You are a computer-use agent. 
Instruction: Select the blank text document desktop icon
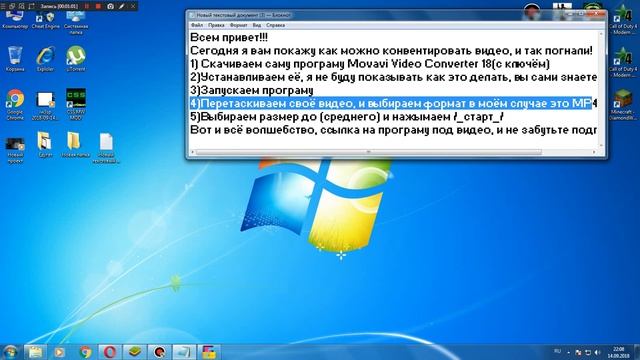click(106, 148)
